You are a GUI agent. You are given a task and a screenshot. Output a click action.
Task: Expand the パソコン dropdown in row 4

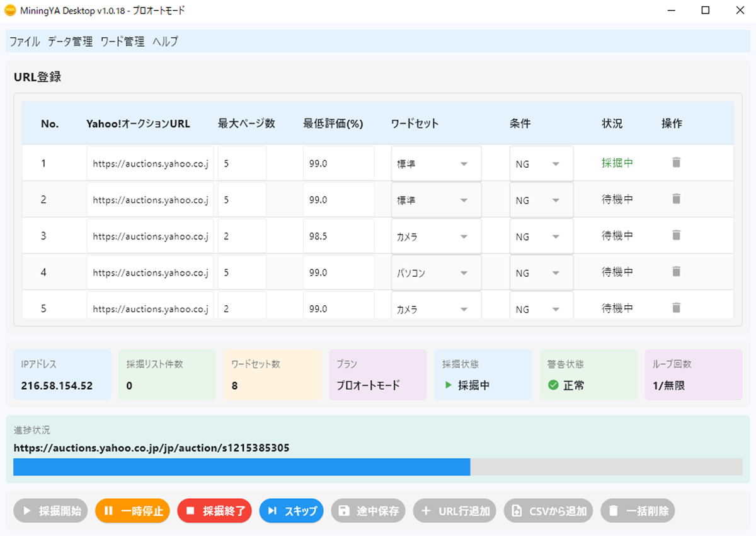click(x=436, y=273)
